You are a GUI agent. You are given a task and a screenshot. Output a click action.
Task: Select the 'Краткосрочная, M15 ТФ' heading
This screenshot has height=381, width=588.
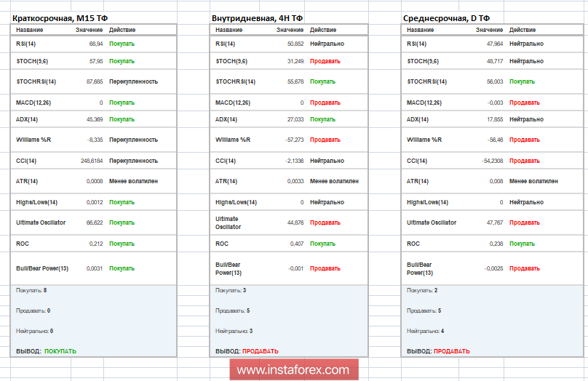60,18
